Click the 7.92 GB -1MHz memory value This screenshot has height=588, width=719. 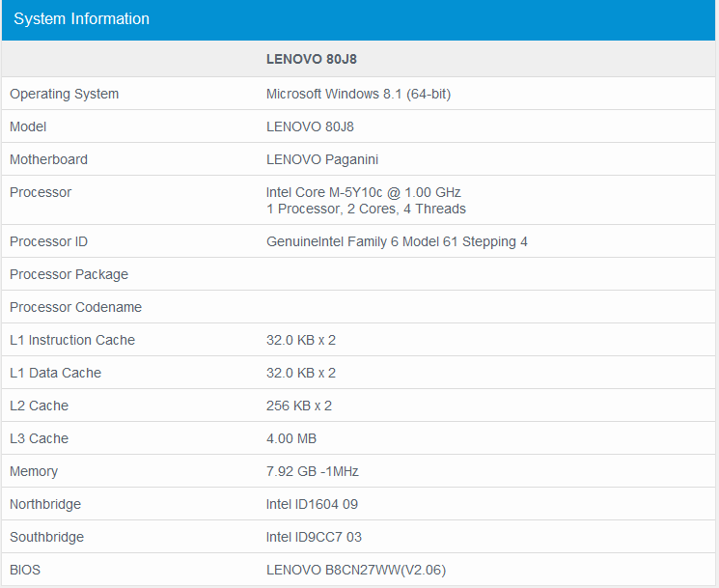pyautogui.click(x=312, y=471)
